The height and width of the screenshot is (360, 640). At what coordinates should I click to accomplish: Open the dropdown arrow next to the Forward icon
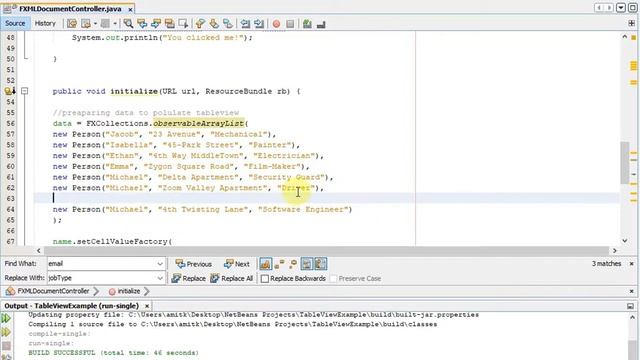115,24
